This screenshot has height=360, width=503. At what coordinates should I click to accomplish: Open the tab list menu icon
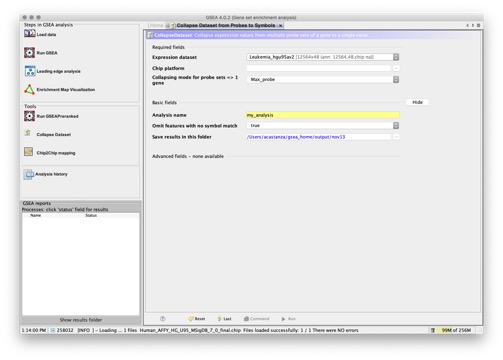click(x=478, y=25)
